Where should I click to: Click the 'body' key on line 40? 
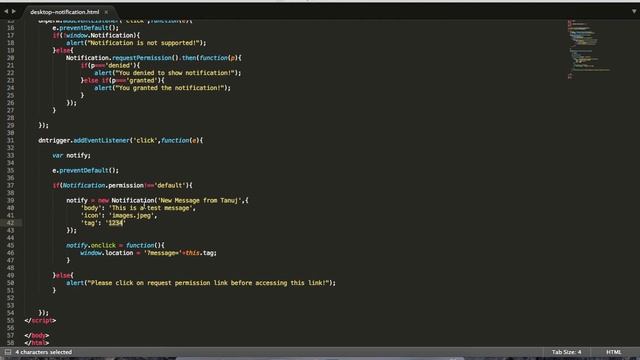(x=91, y=208)
